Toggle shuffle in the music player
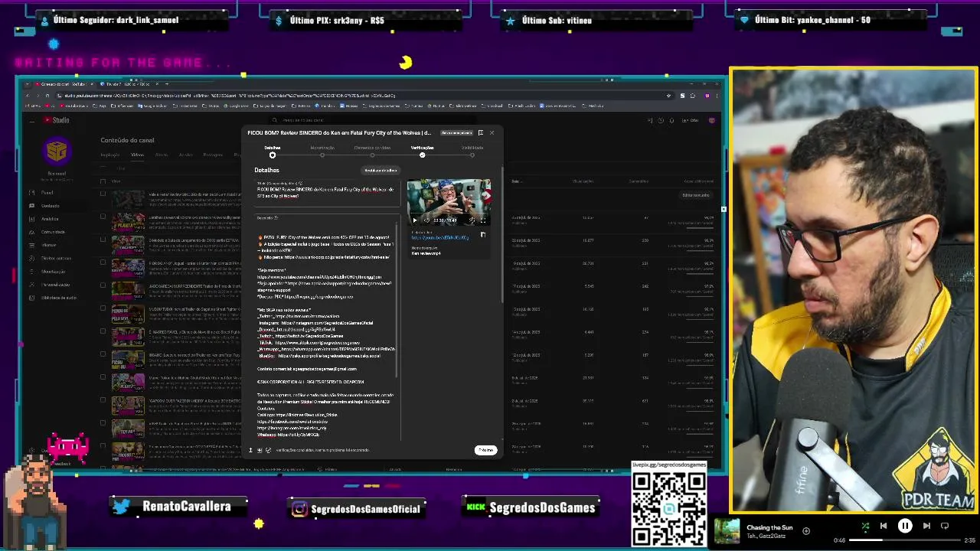 [x=865, y=526]
